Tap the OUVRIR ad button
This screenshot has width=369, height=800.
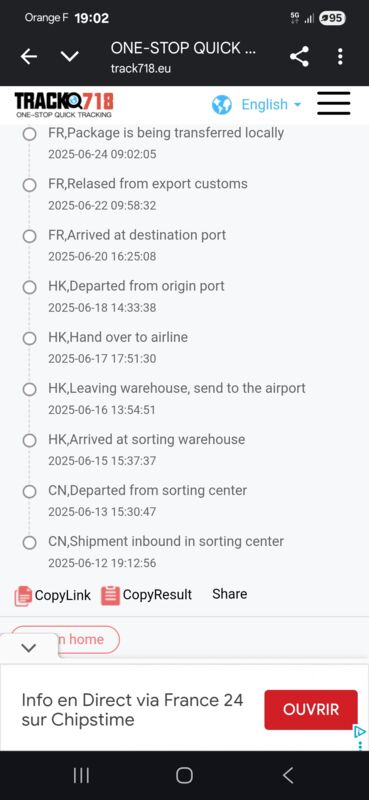[x=311, y=710]
